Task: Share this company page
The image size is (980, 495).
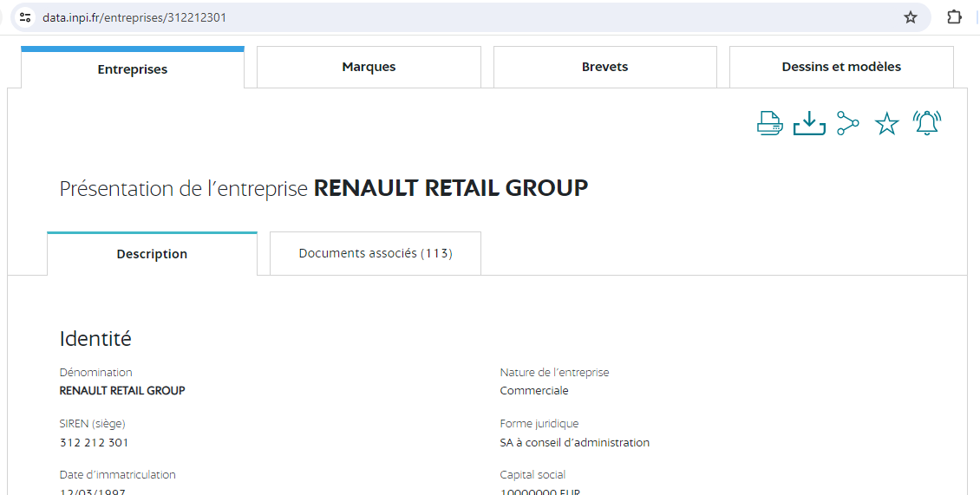Action: pos(848,123)
